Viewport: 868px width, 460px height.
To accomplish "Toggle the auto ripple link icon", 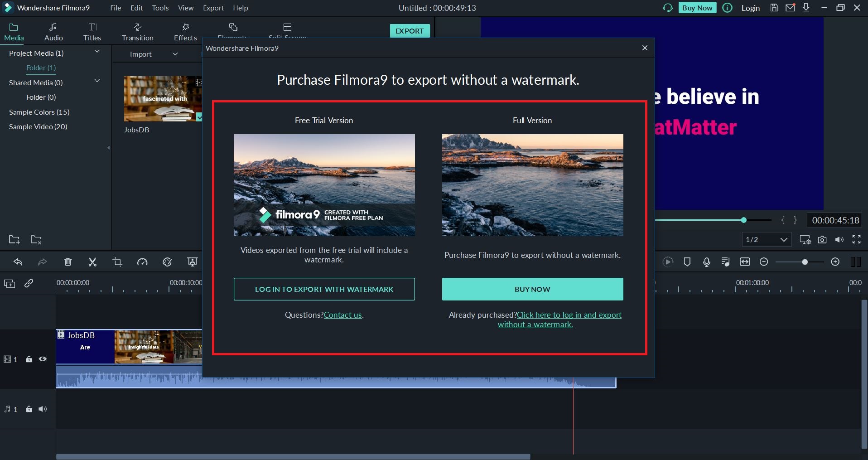I will [29, 283].
